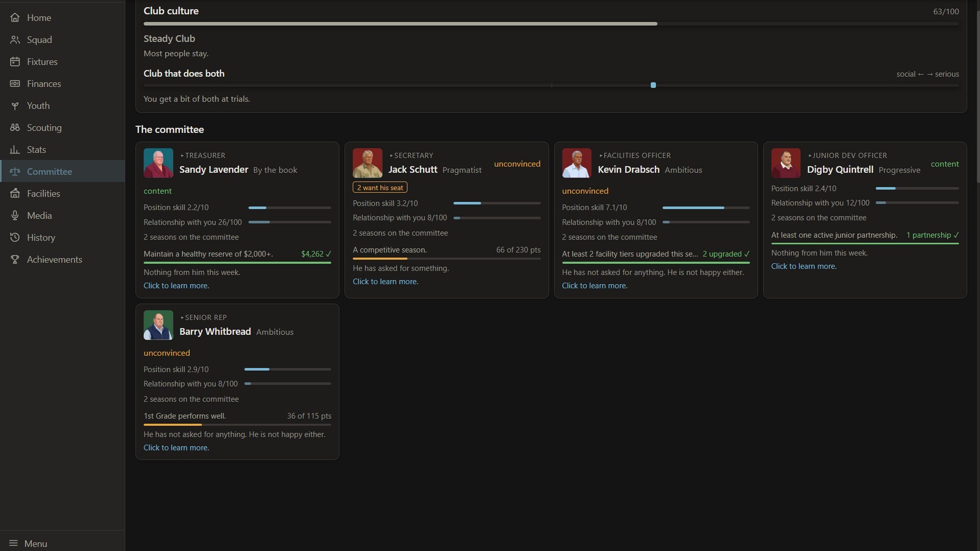Click Digby Quintrell's portrait
Screen dimensions: 980x551
786,163
